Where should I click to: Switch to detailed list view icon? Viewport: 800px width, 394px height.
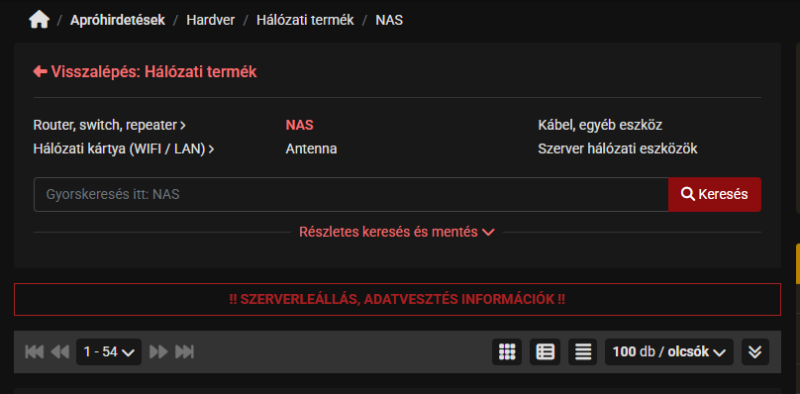545,352
